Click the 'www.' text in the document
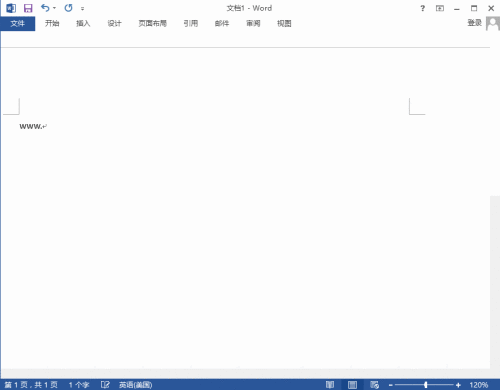 click(31, 126)
